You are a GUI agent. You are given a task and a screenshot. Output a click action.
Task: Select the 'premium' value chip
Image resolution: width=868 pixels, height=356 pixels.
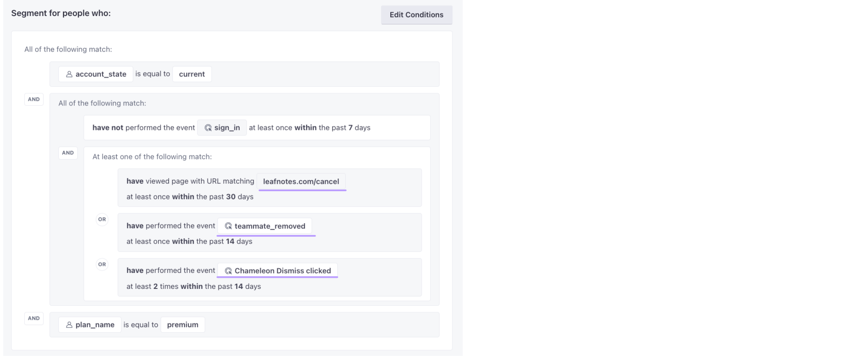[183, 325]
